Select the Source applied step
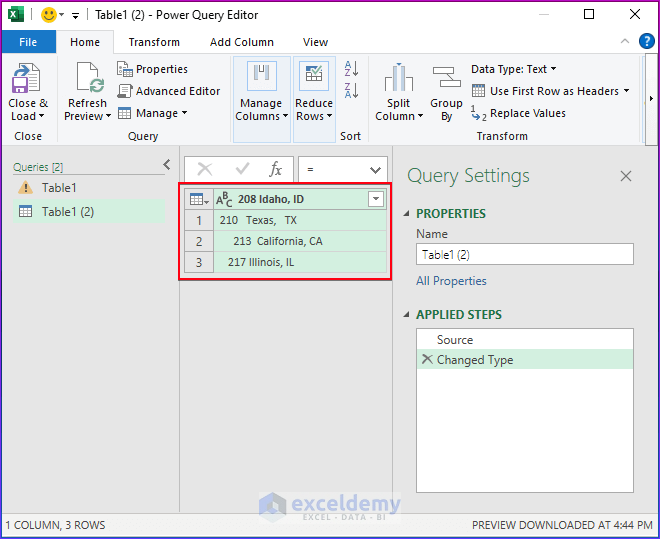Image resolution: width=660 pixels, height=539 pixels. tap(524, 340)
